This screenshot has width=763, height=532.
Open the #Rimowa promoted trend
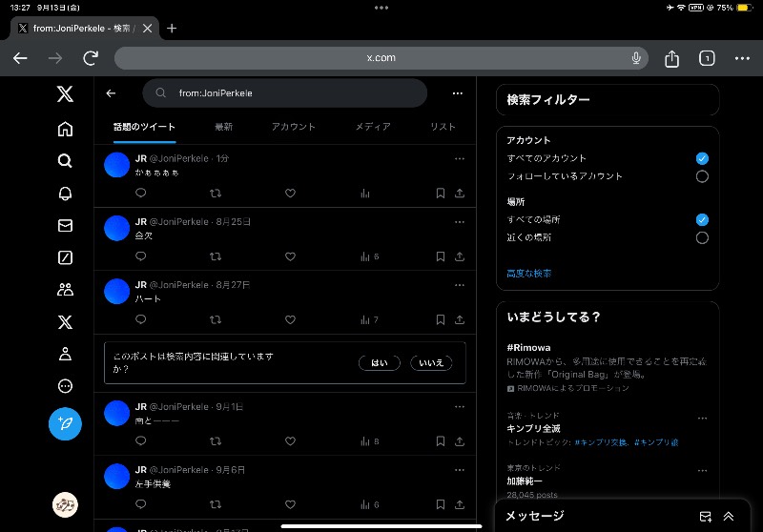pyautogui.click(x=607, y=367)
